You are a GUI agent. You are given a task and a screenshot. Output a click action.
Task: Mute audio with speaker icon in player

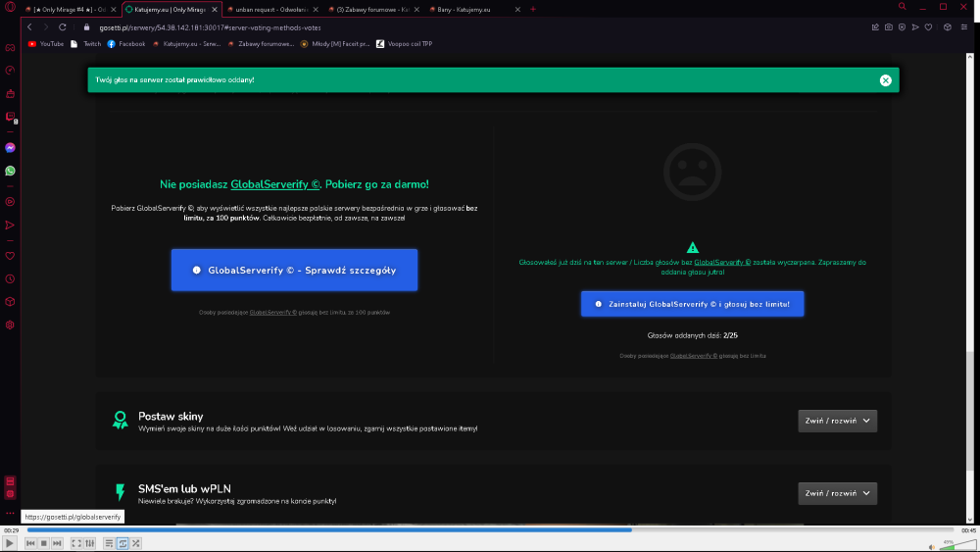click(932, 547)
